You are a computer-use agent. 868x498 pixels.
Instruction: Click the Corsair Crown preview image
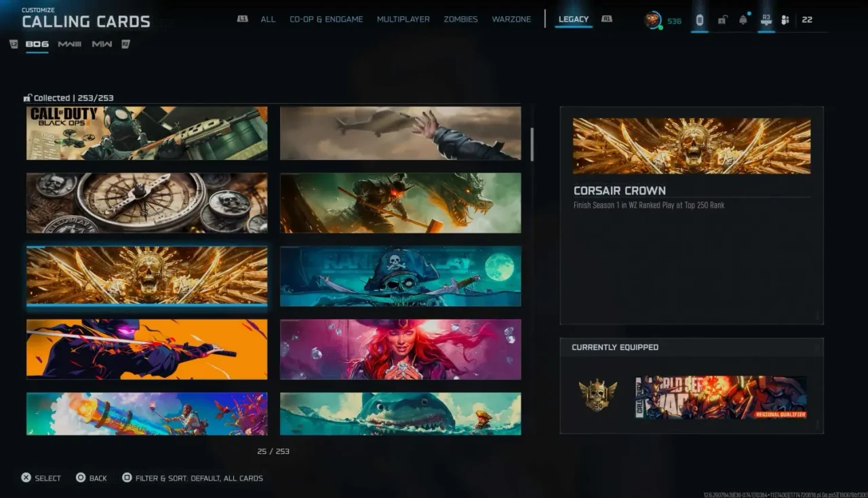coord(692,146)
